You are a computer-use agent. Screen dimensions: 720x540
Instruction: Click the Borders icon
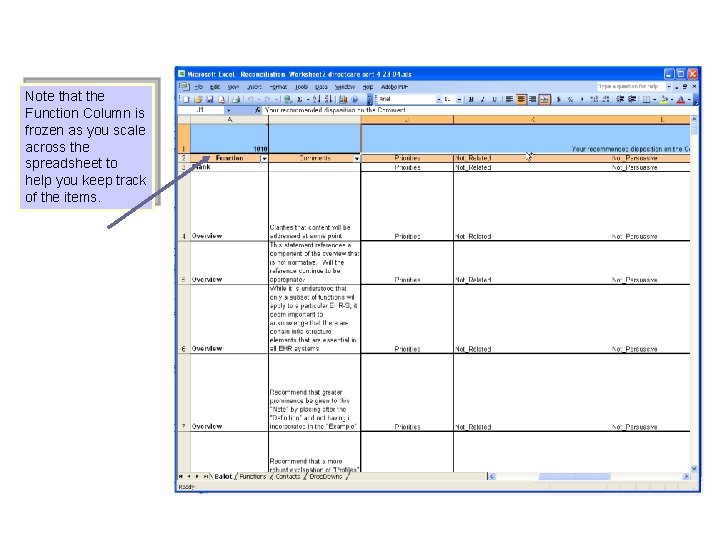click(x=646, y=99)
